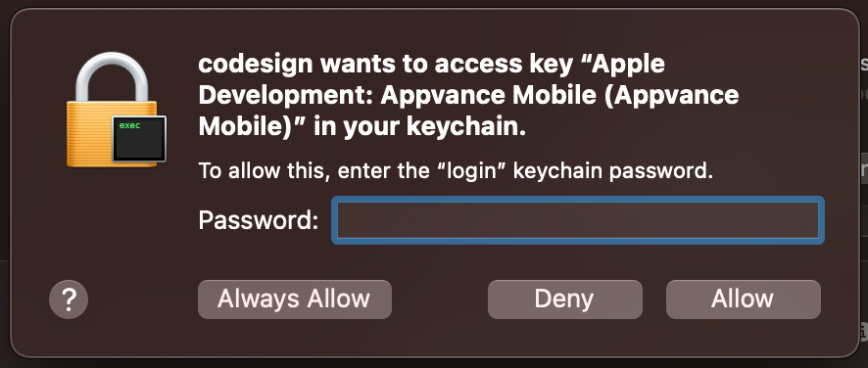Click the silver shackle of the padlock
This screenshot has width=868, height=368.
(112, 77)
